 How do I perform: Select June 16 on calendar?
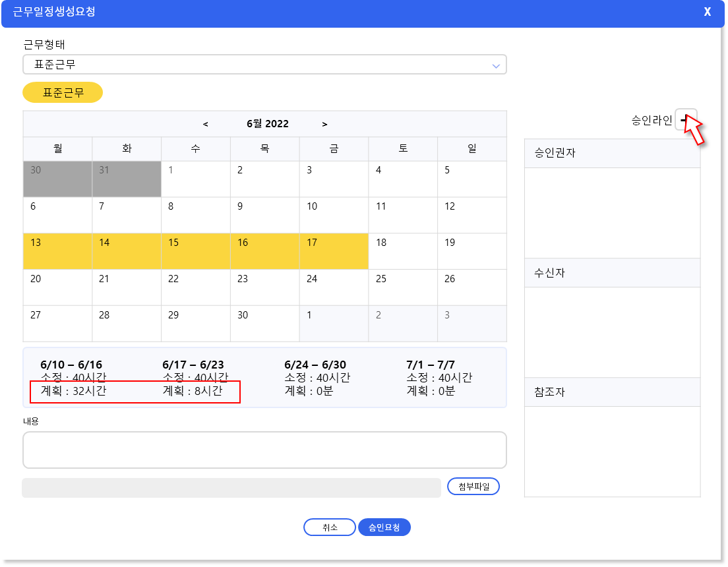[265, 251]
